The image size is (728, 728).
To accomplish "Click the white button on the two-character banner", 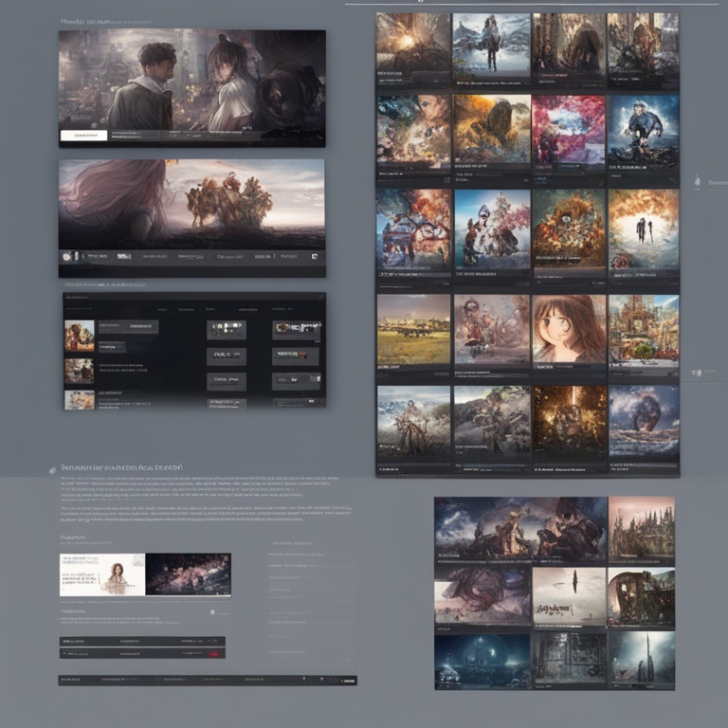I will click(x=83, y=136).
